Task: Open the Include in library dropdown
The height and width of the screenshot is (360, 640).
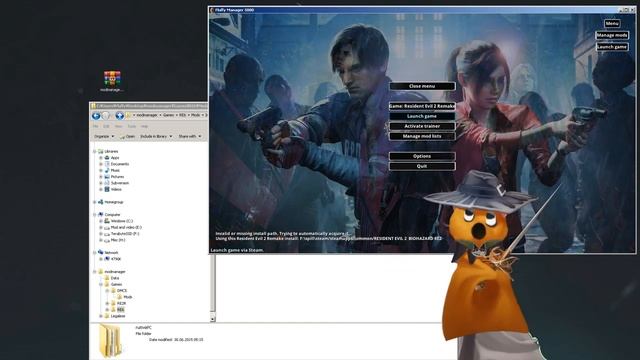Action: [x=156, y=136]
